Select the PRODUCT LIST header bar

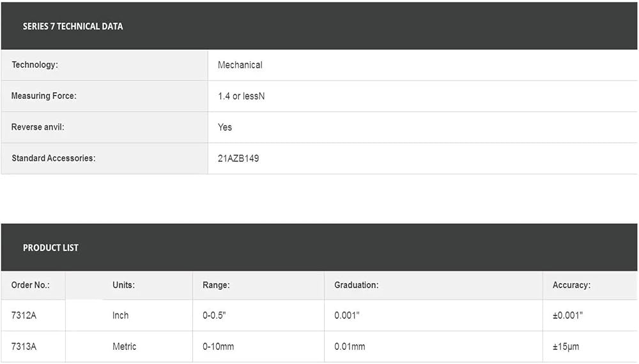319,247
